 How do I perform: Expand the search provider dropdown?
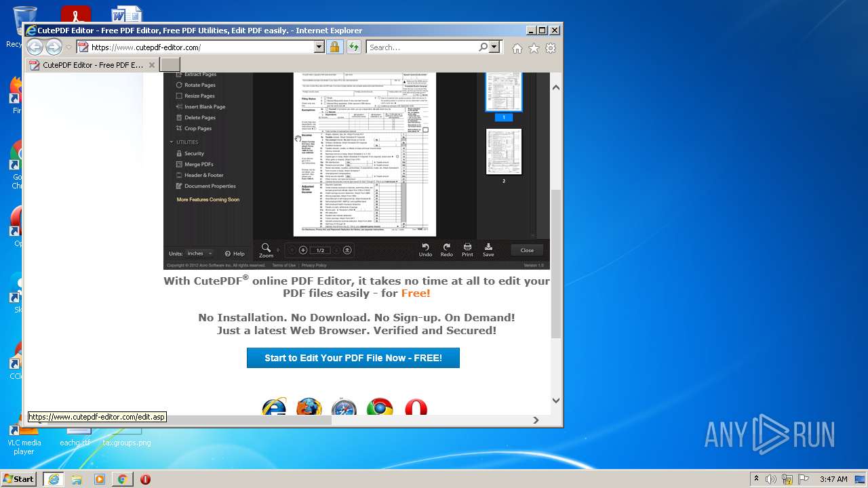tap(494, 47)
